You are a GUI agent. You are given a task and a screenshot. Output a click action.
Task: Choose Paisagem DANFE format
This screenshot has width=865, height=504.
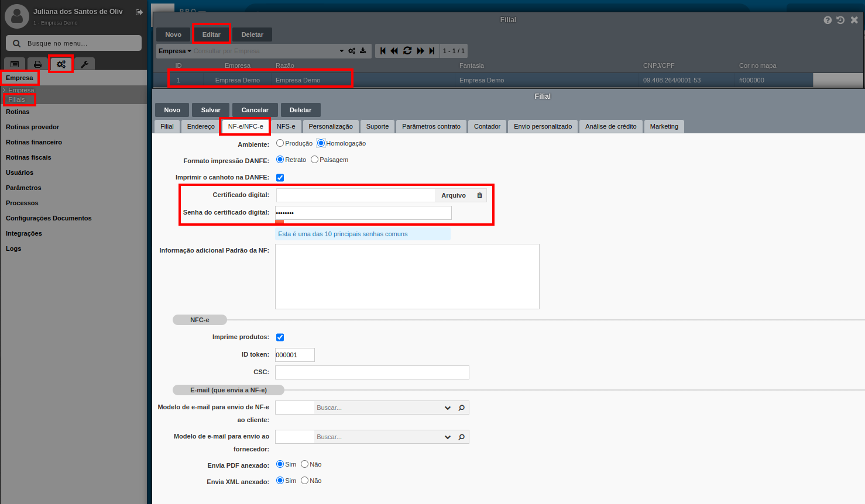314,160
